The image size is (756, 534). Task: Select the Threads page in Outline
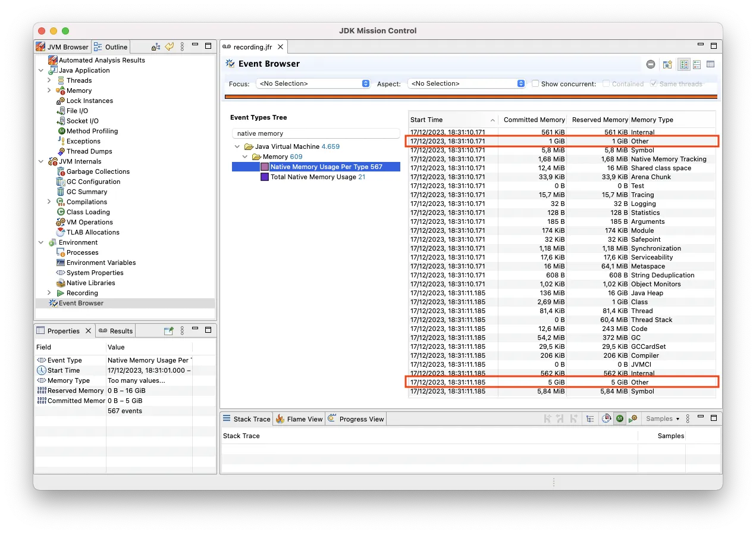pyautogui.click(x=79, y=80)
